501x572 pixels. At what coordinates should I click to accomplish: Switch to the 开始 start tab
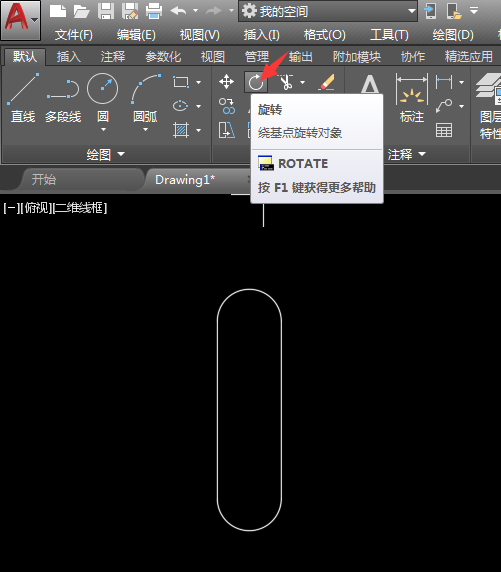pyautogui.click(x=44, y=179)
